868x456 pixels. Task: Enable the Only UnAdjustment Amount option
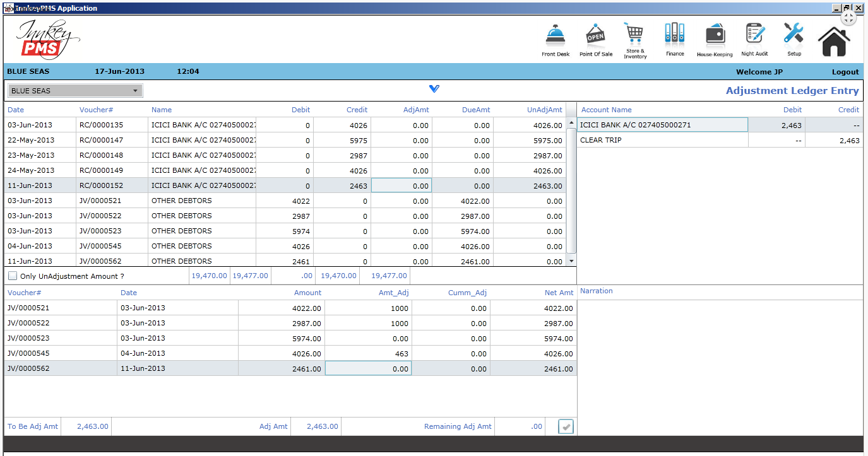(x=13, y=275)
